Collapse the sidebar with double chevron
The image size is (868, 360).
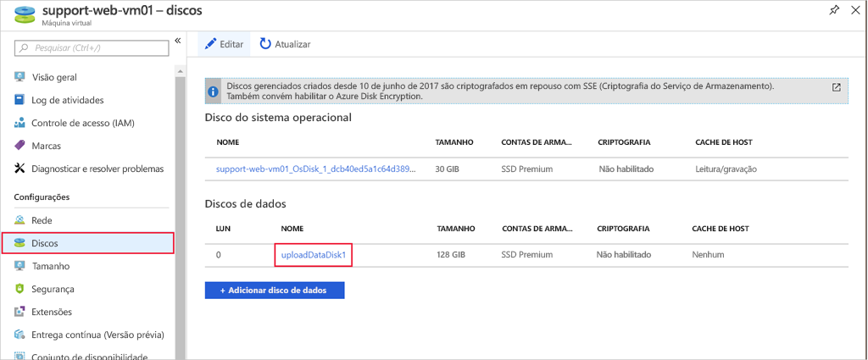[x=178, y=41]
